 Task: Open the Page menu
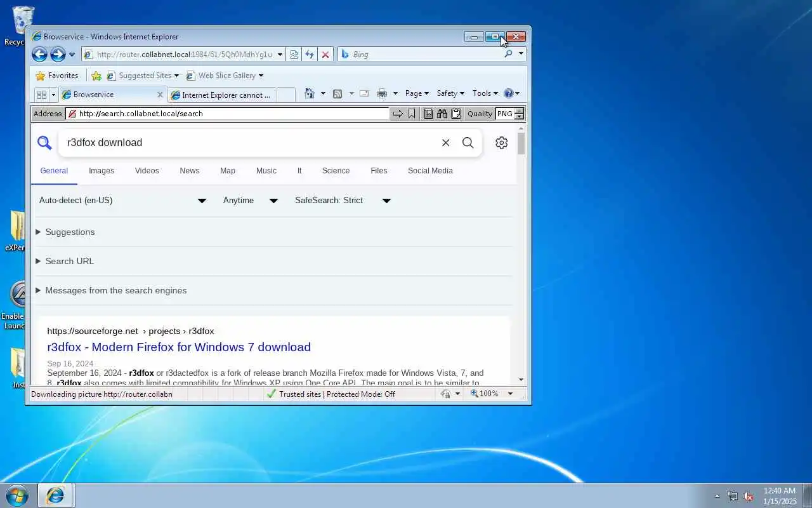[x=417, y=93]
